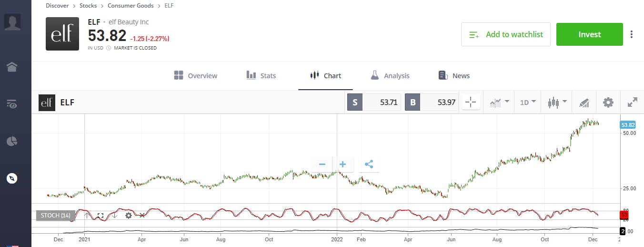Expand chart to full screen
The width and height of the screenshot is (644, 247).
(632, 103)
